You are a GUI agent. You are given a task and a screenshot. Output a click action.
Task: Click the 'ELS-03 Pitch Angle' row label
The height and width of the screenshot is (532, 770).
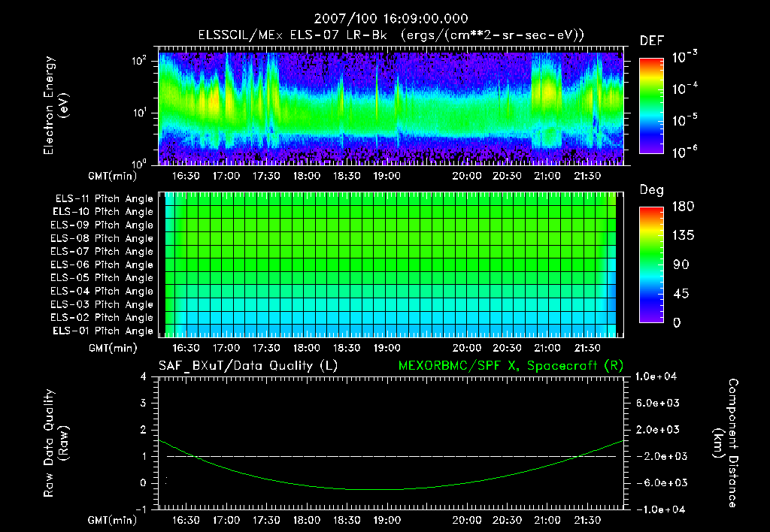[x=102, y=304]
